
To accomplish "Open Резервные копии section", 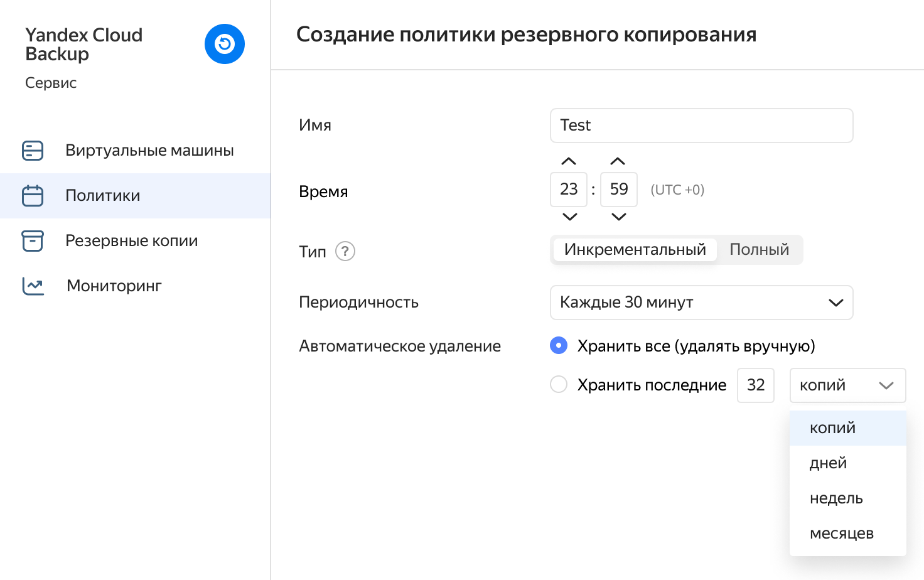I will click(135, 241).
